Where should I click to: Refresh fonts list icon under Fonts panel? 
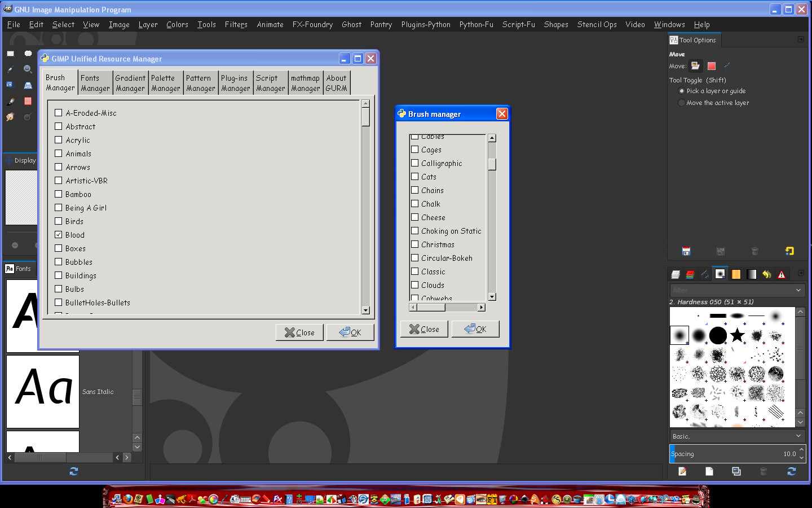(74, 471)
